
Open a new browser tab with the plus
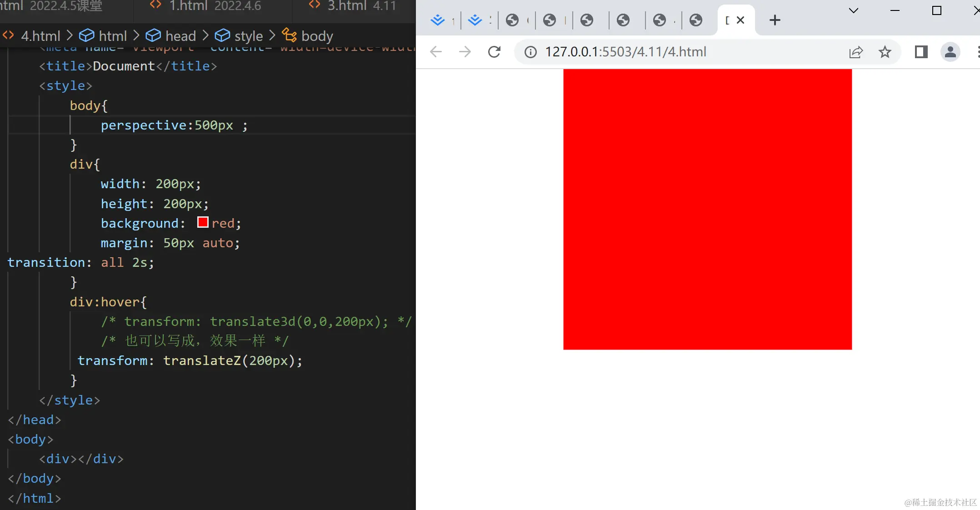coord(775,20)
